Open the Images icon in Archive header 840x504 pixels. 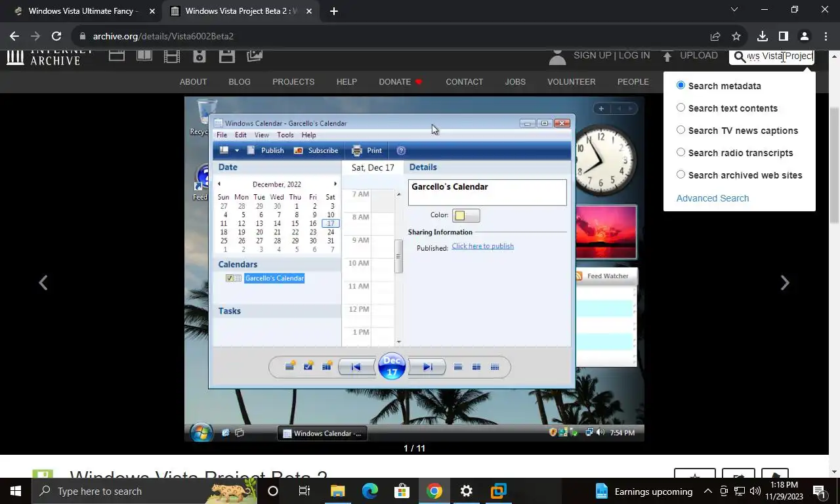(255, 56)
